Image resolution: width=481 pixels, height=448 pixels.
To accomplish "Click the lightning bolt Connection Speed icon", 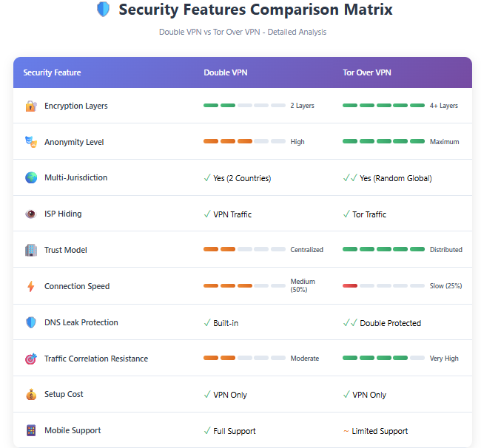I will (31, 287).
